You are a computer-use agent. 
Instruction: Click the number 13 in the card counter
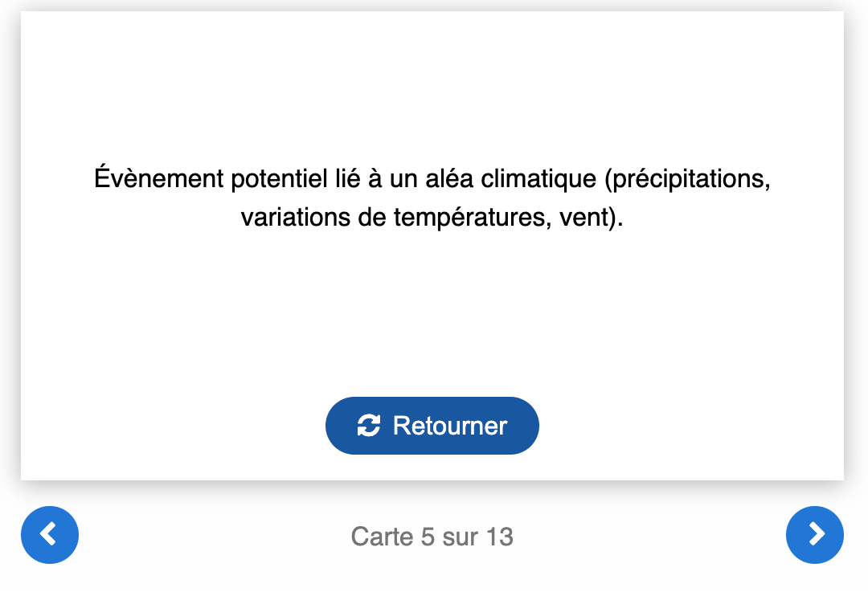(499, 536)
